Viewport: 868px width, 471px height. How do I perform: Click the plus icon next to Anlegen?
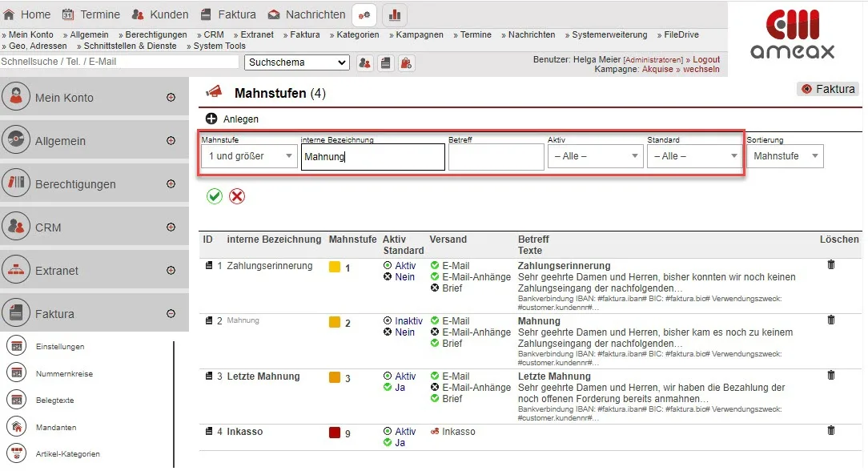click(211, 119)
